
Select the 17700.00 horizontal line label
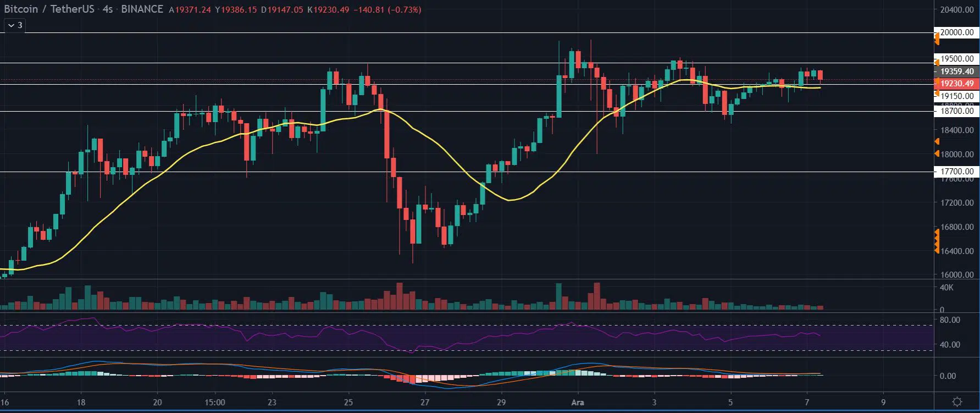point(957,172)
